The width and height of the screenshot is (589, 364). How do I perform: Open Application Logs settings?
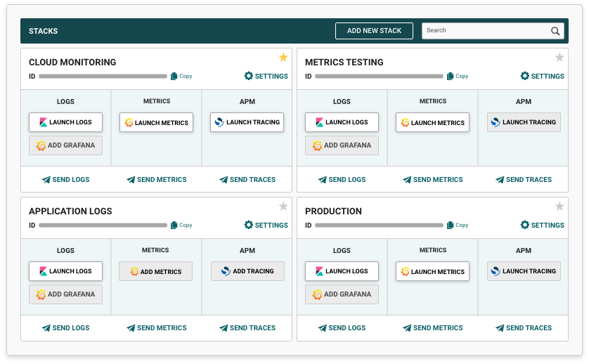[x=266, y=226]
